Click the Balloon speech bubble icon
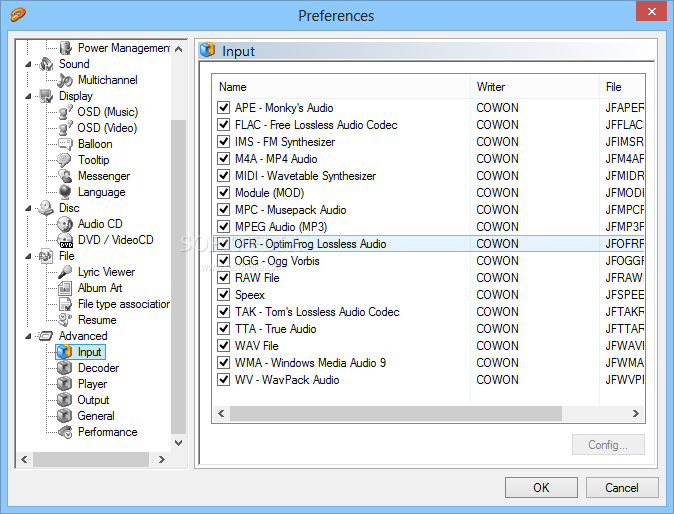Screen dimensions: 674x514 click(x=65, y=144)
